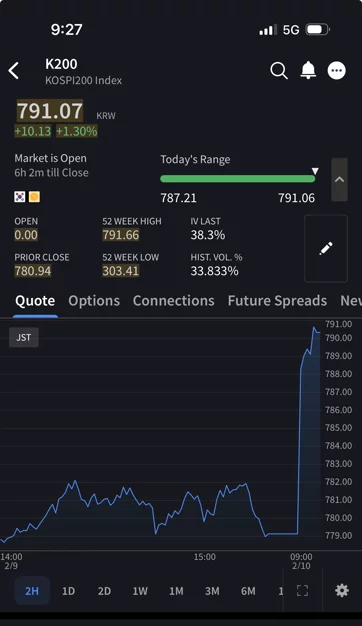Screen dimensions: 362x626
Task: Tap the orange circle status icon
Action: click(34, 197)
